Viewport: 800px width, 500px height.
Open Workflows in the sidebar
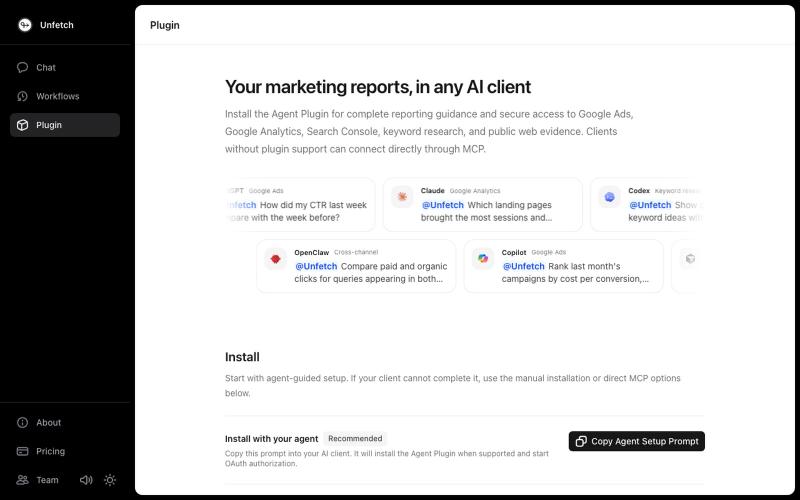click(x=65, y=96)
